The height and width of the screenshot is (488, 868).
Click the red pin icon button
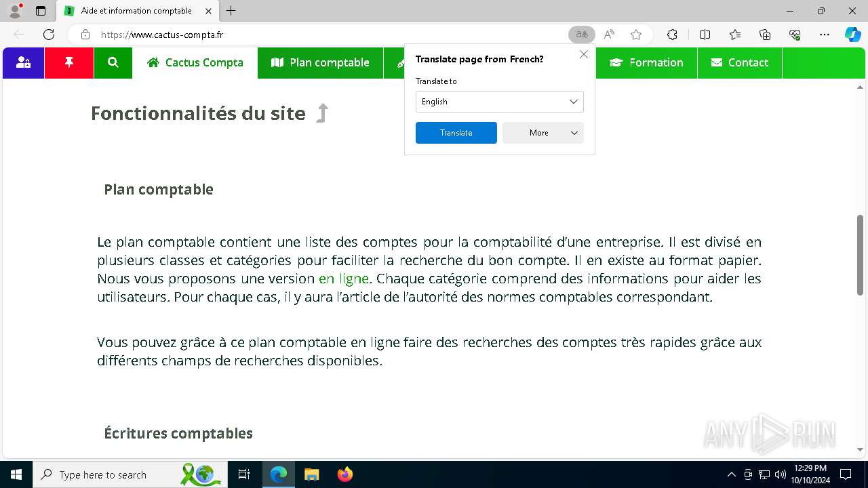pos(69,62)
